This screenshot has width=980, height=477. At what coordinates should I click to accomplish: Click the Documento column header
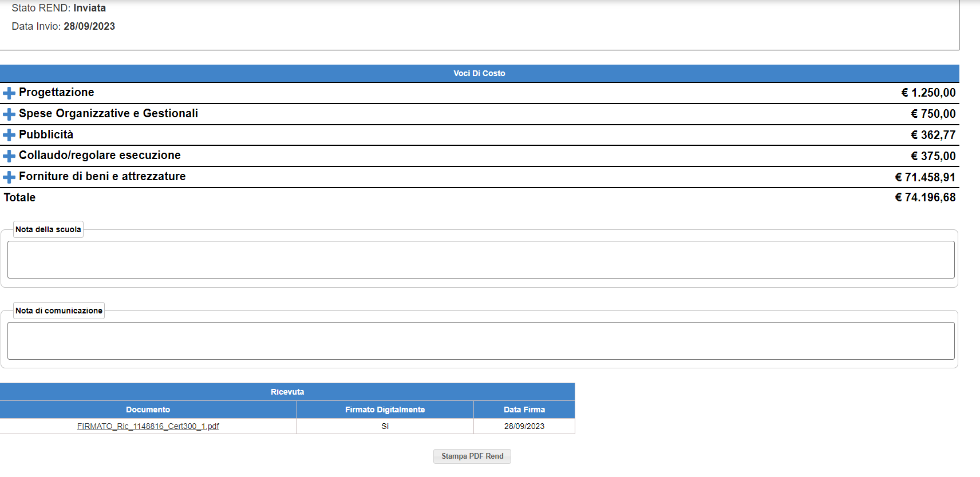pos(148,410)
